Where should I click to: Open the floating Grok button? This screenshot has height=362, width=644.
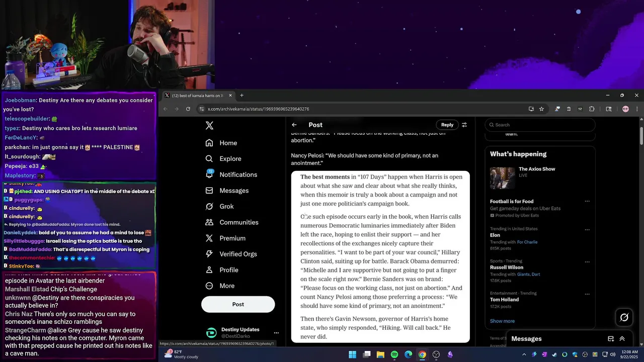click(x=624, y=317)
